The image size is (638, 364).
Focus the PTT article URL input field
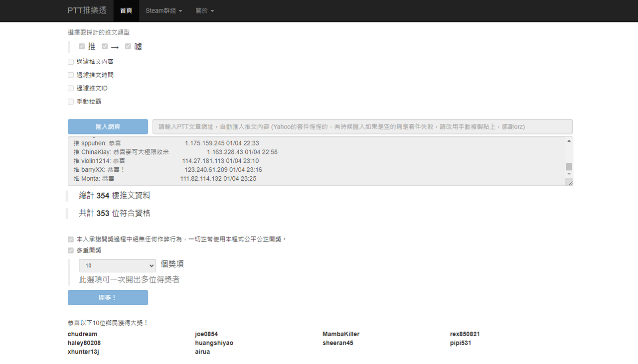coord(362,126)
